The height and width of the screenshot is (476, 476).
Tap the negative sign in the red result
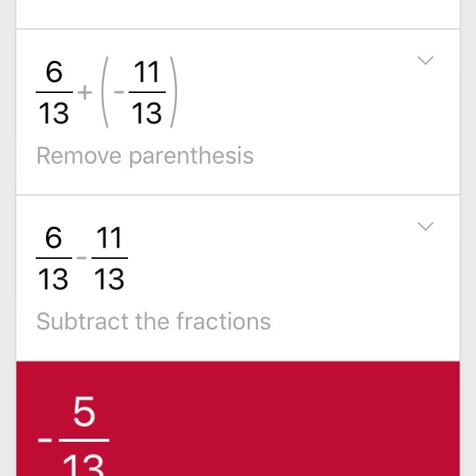coord(46,439)
